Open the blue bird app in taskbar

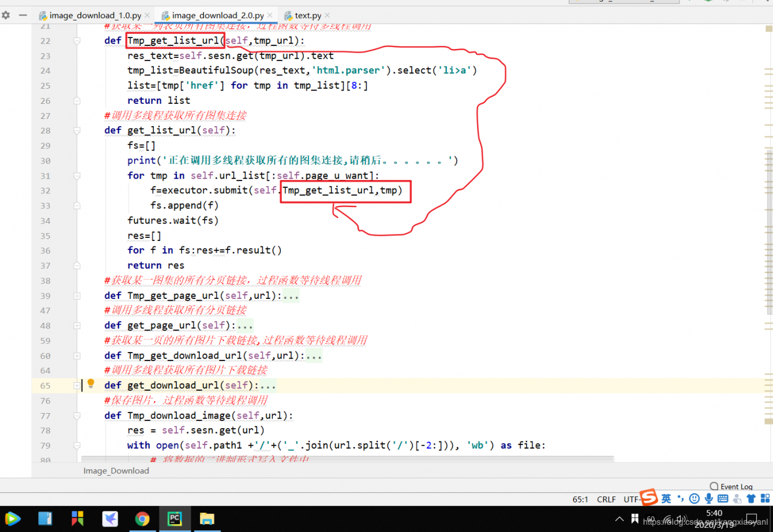110,519
